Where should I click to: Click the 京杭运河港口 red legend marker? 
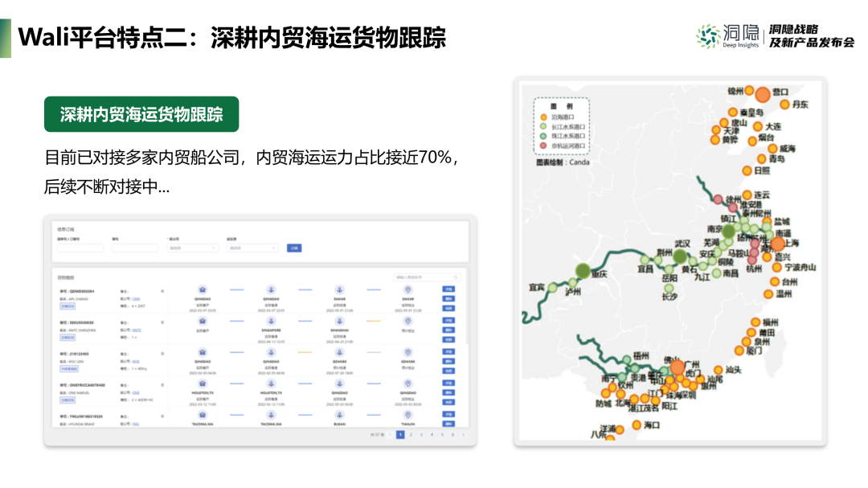[543, 146]
